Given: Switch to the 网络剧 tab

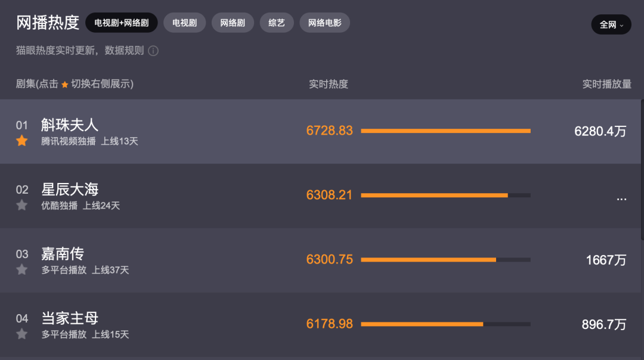Looking at the screenshot, I should pyautogui.click(x=233, y=23).
